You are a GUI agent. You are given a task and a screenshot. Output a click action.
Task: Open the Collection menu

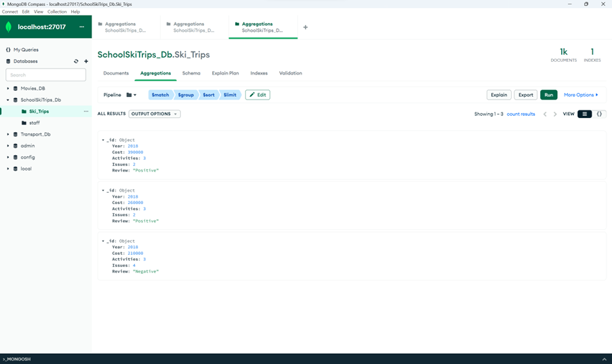point(57,12)
